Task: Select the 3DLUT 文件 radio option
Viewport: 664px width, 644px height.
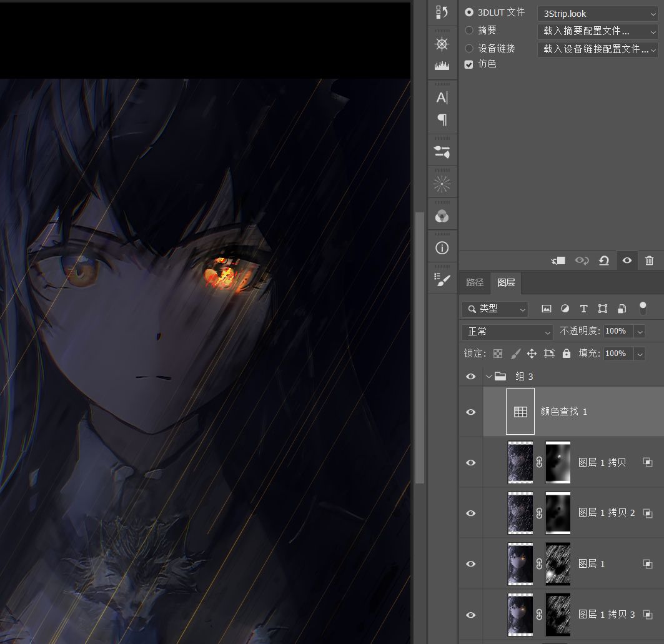Action: coord(468,12)
